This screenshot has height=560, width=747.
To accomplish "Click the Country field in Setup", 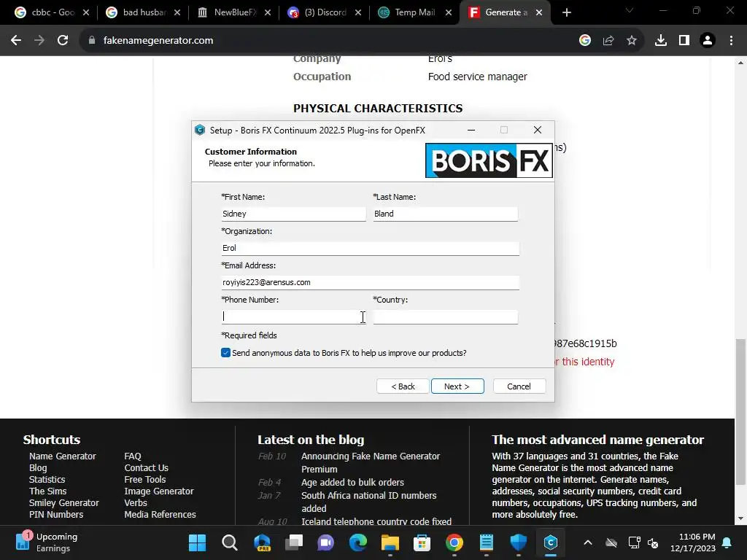I will tap(446, 316).
